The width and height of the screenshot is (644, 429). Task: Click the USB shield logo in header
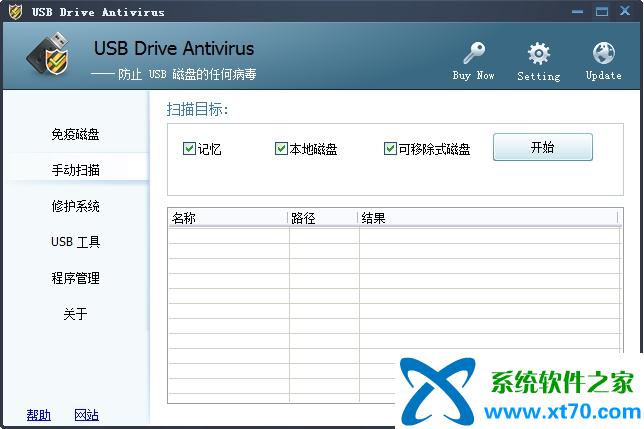click(48, 54)
